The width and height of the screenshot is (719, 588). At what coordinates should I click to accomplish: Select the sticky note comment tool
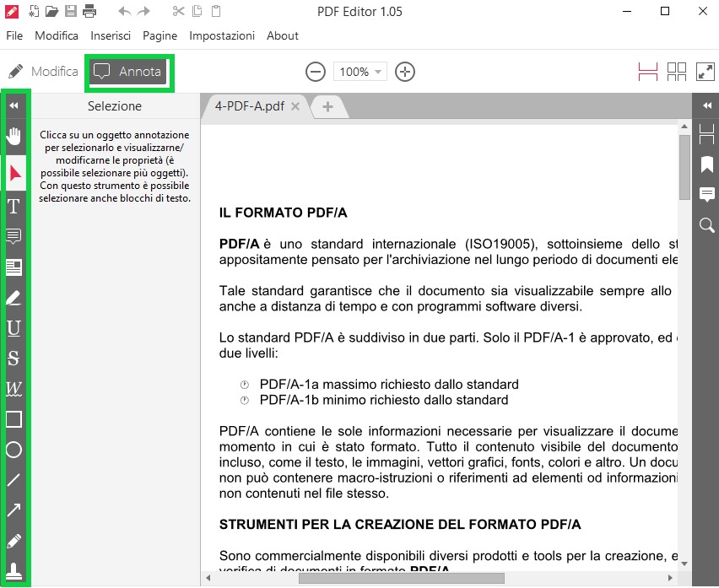[14, 236]
